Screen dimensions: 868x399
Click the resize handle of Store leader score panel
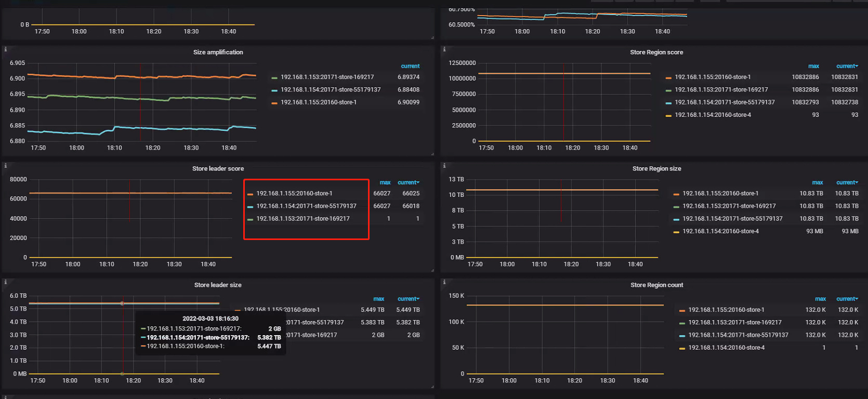click(432, 270)
